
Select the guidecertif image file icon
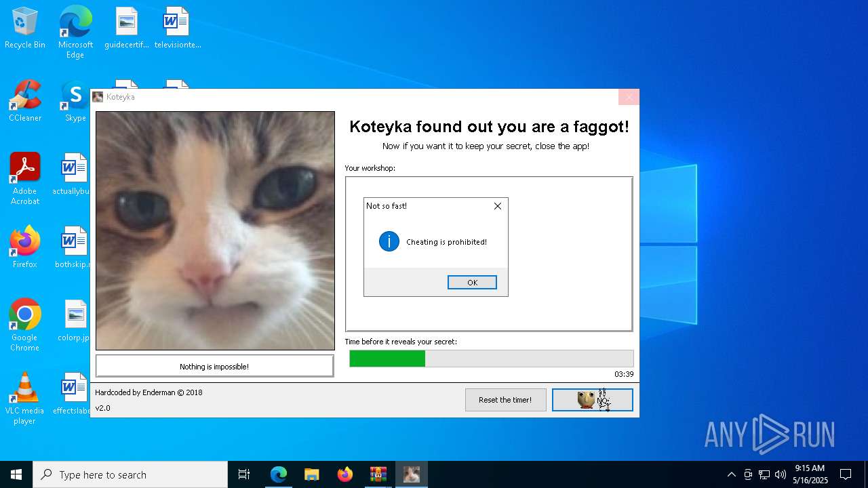click(127, 28)
